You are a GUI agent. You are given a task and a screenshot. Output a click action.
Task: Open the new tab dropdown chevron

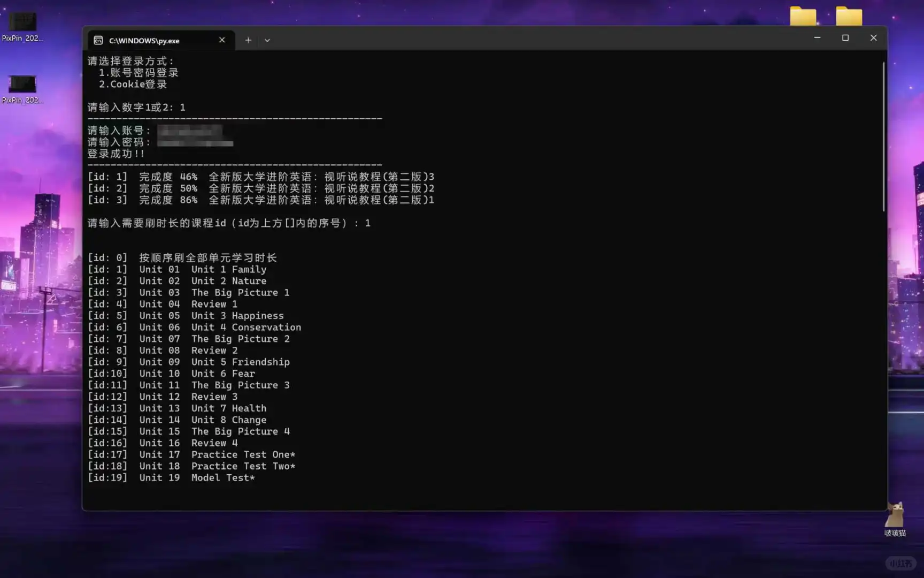[267, 40]
